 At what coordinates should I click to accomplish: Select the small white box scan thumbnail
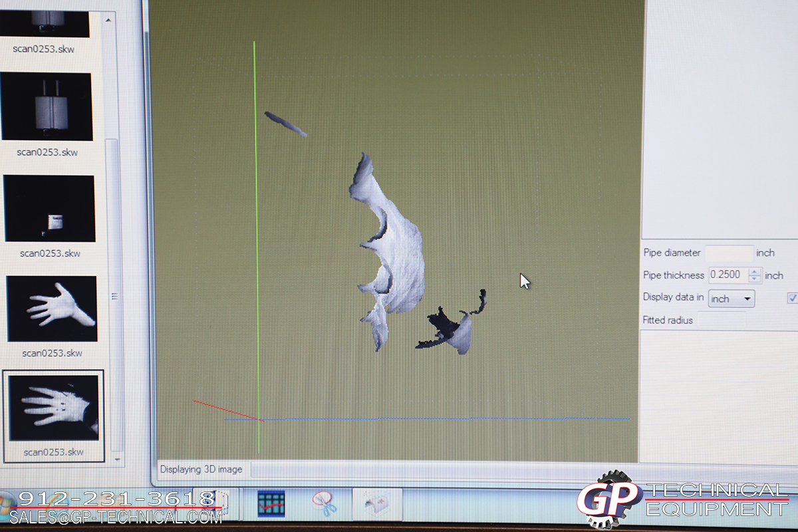pos(50,208)
